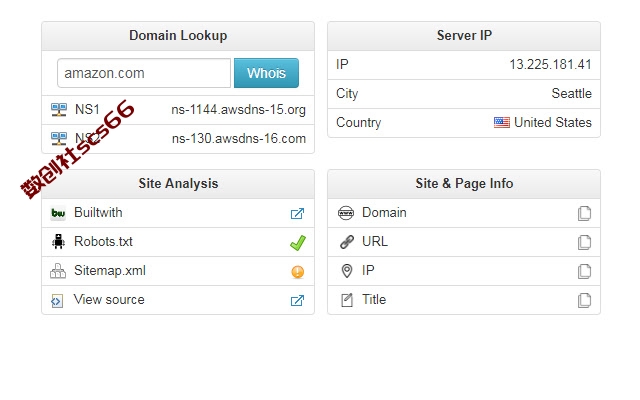Click the Domain row label
This screenshot has height=400, width=640.
pos(384,213)
